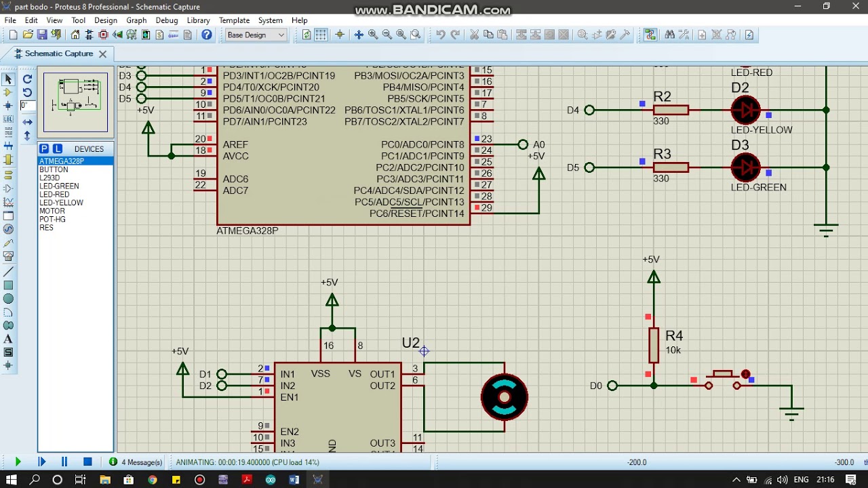Toggle the grid display
868x488 pixels.
click(x=321, y=35)
